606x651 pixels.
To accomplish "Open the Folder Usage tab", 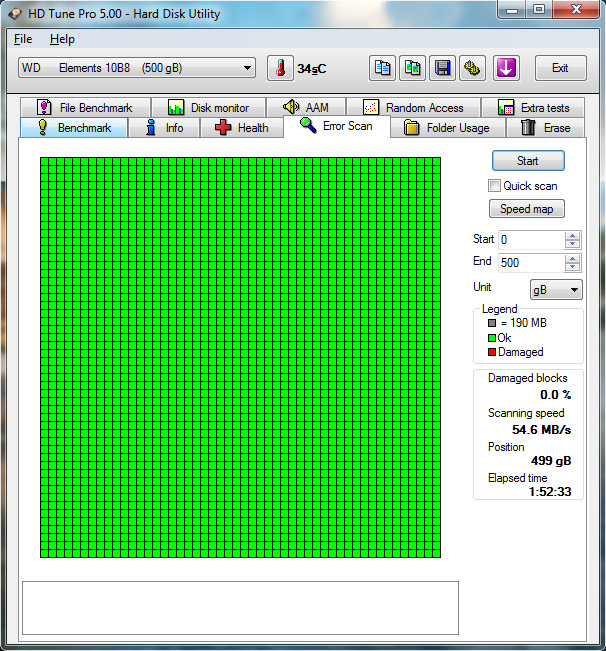I will (447, 127).
